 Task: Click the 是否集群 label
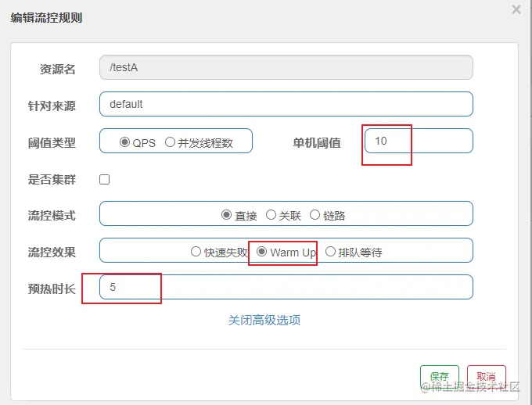(52, 179)
